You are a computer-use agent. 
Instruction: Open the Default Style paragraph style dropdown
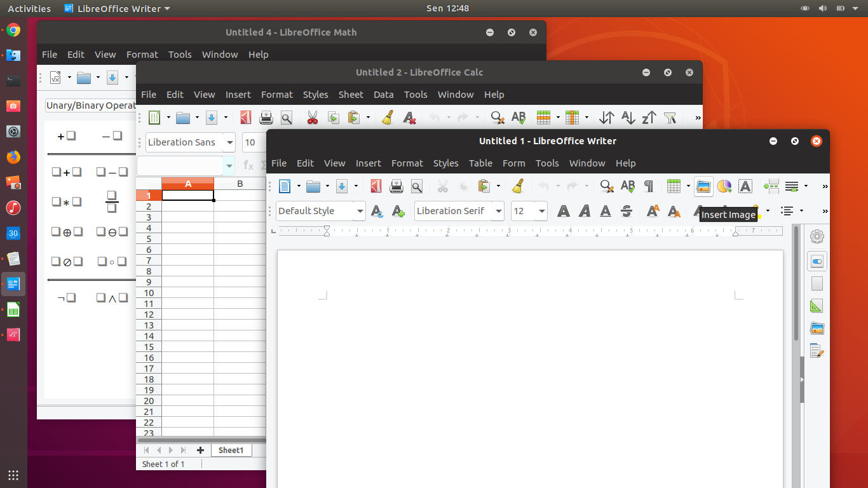pyautogui.click(x=360, y=211)
